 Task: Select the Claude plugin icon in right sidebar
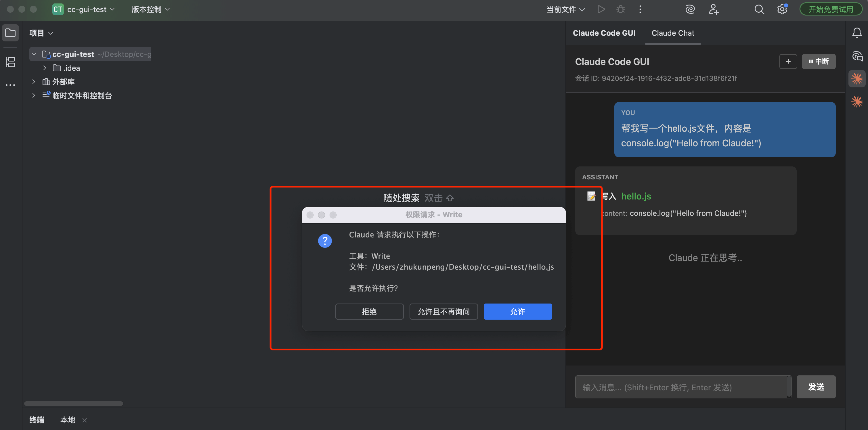pos(857,79)
